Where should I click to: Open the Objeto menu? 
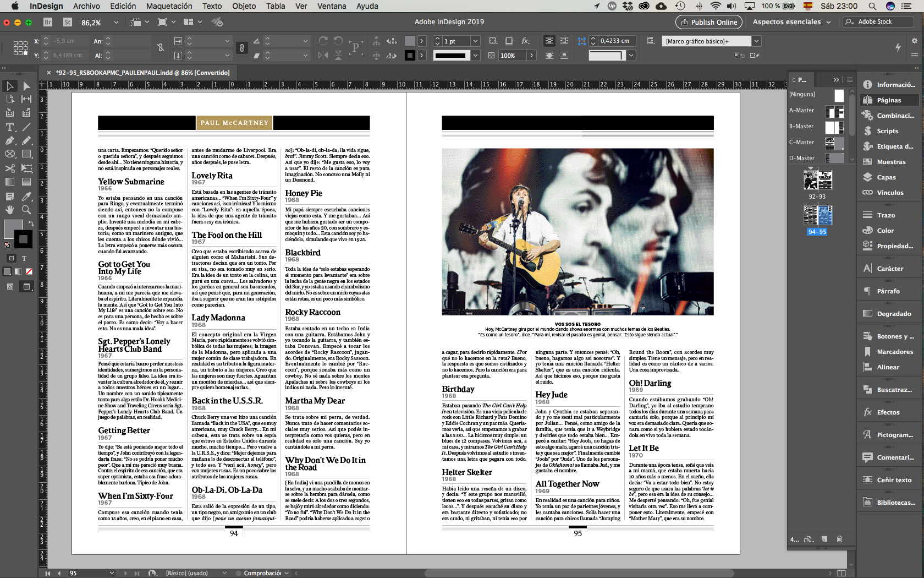(244, 6)
